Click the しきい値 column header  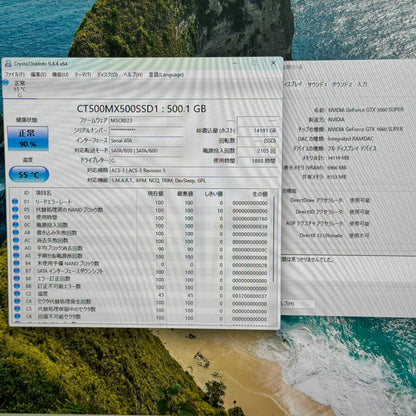coord(213,194)
